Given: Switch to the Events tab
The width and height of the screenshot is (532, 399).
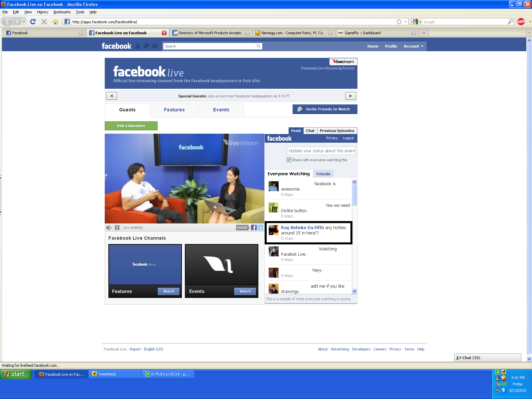Looking at the screenshot, I should point(221,110).
